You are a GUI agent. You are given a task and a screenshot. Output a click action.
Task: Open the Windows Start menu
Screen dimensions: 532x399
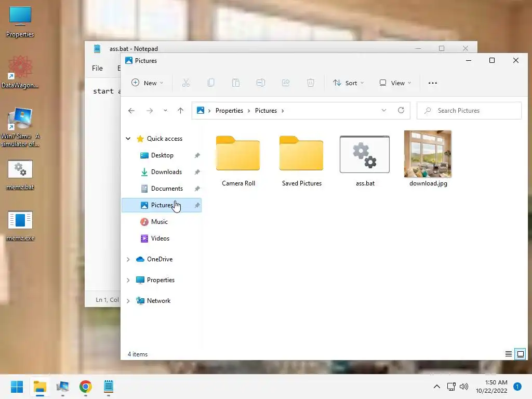17,387
